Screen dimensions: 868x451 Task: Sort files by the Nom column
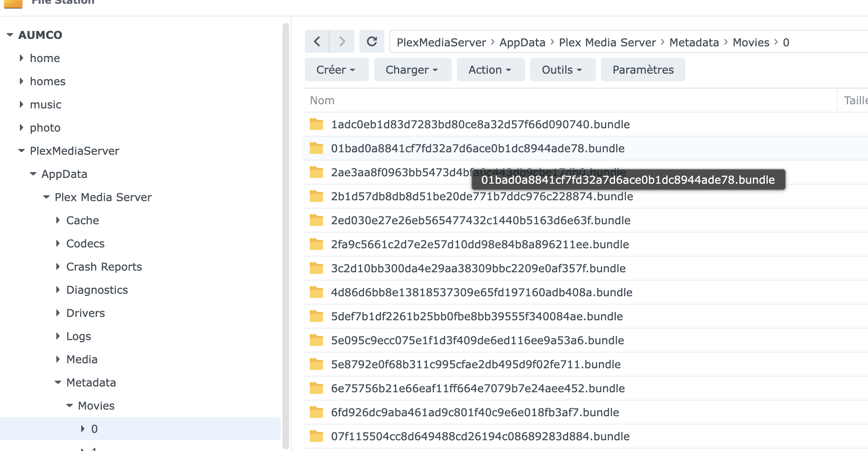tap(570, 100)
